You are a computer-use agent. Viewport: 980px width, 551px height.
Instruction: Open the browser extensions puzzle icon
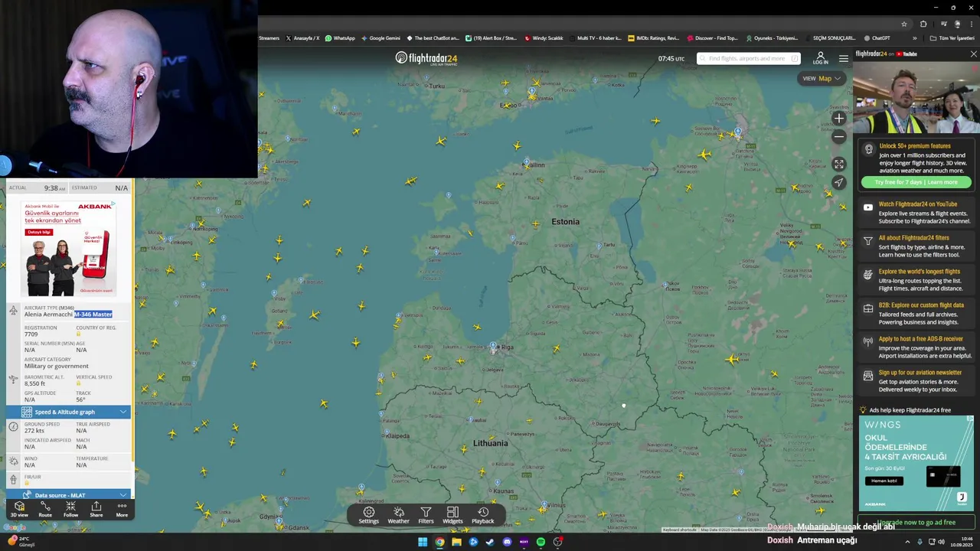(923, 24)
